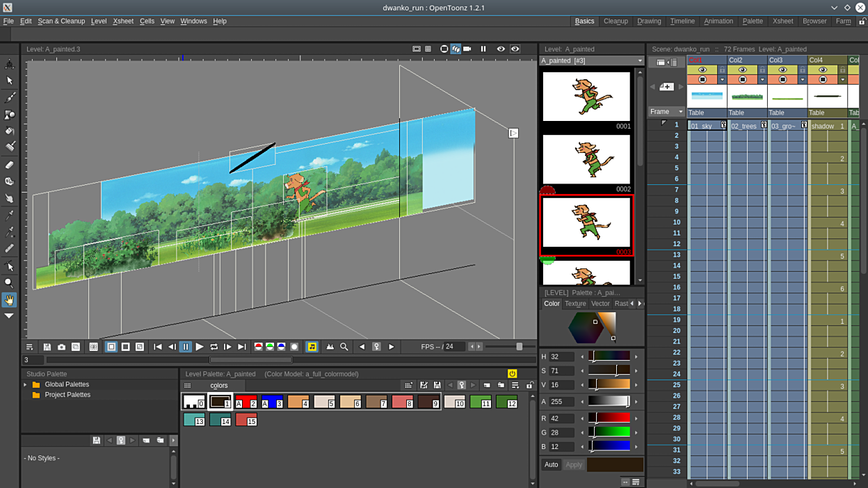Open the Frame display dropdown in Xsheet
The width and height of the screenshot is (868, 488).
coord(666,112)
